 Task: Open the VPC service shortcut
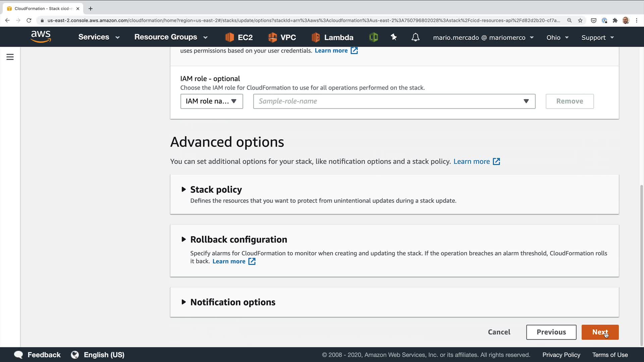(282, 37)
